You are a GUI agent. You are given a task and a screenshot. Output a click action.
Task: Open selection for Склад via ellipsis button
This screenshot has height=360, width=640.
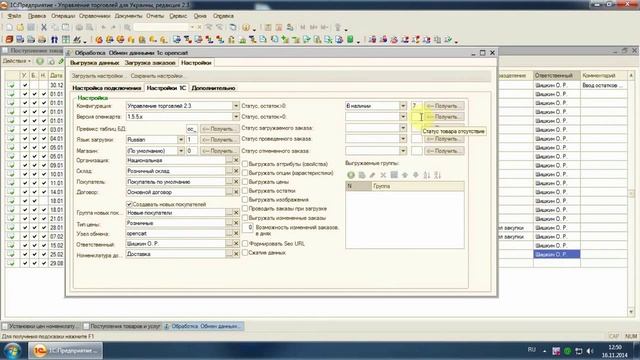pos(229,171)
